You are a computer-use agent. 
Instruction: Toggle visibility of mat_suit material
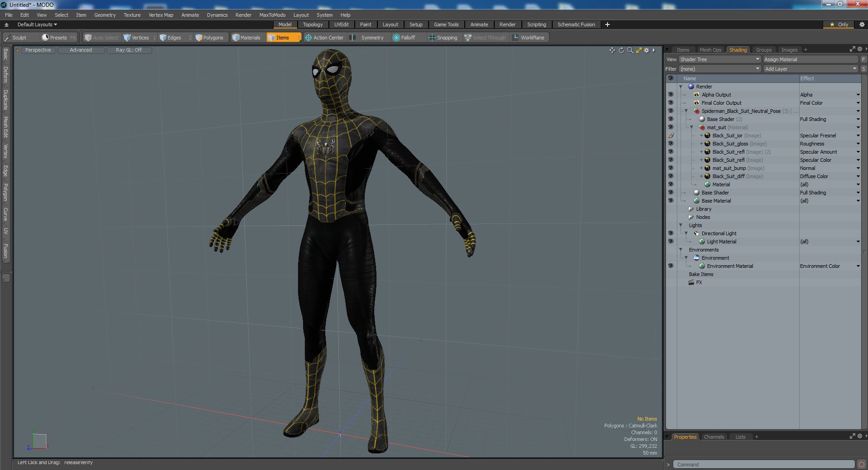tap(670, 127)
